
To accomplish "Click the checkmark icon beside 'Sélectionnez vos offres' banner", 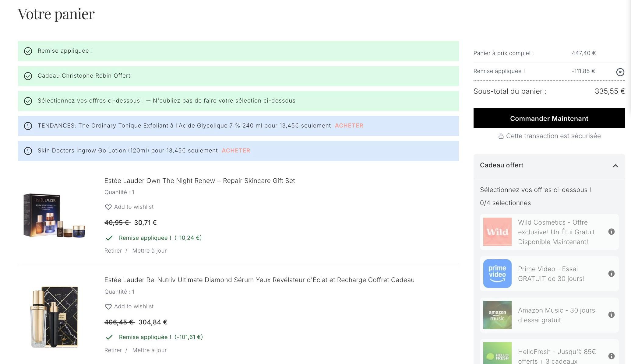I will (x=28, y=101).
